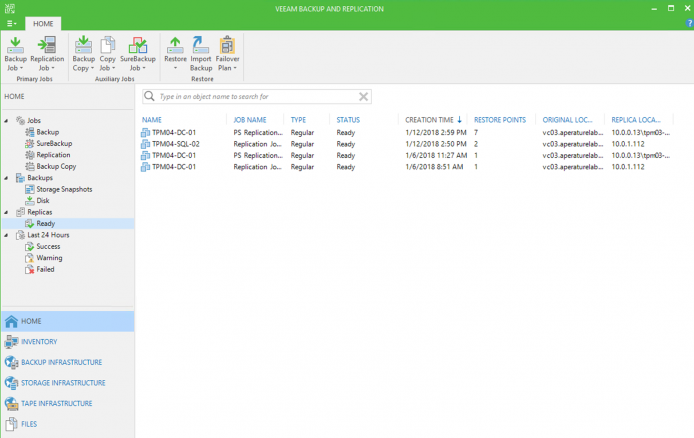Viewport: 694px width, 438px height.
Task: Click the Veeam application logo icon
Action: [10, 8]
